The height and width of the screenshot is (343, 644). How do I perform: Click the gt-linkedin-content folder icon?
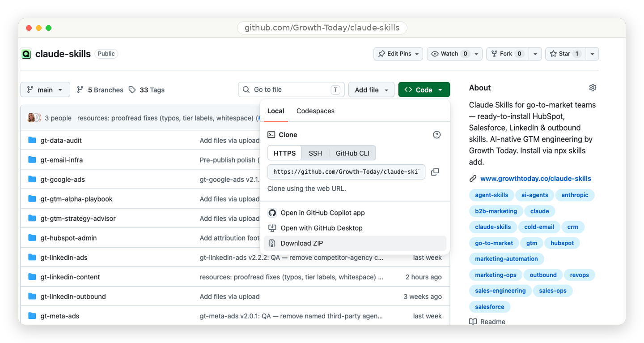[32, 277]
